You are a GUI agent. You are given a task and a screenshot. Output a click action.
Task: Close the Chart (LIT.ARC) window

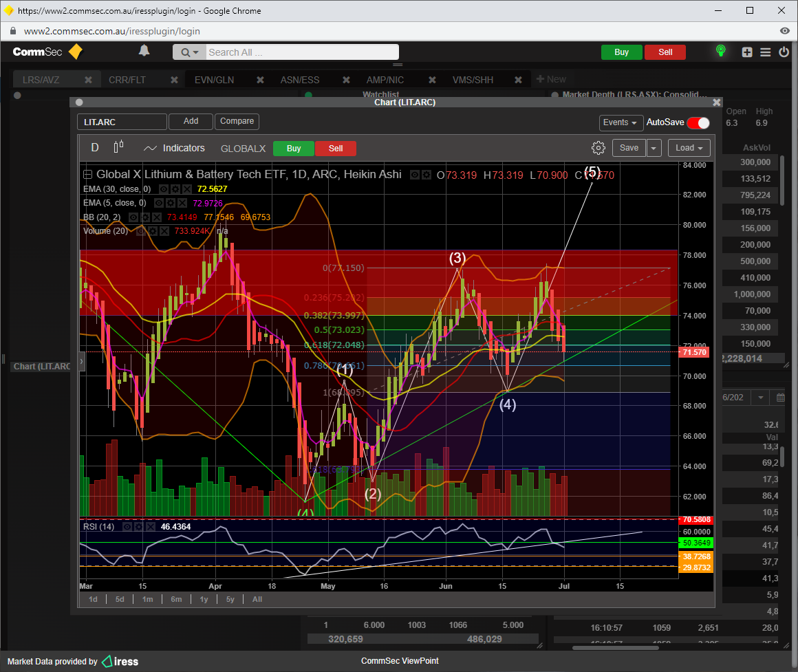[x=717, y=102]
